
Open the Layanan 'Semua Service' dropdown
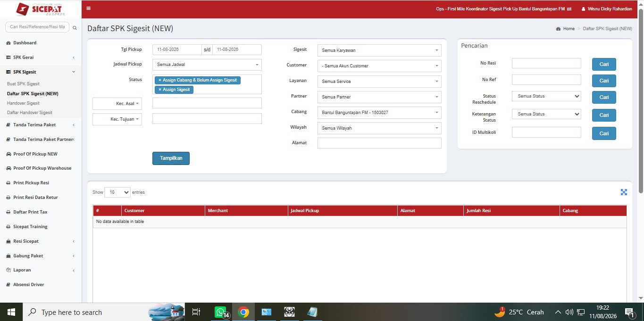[379, 82]
